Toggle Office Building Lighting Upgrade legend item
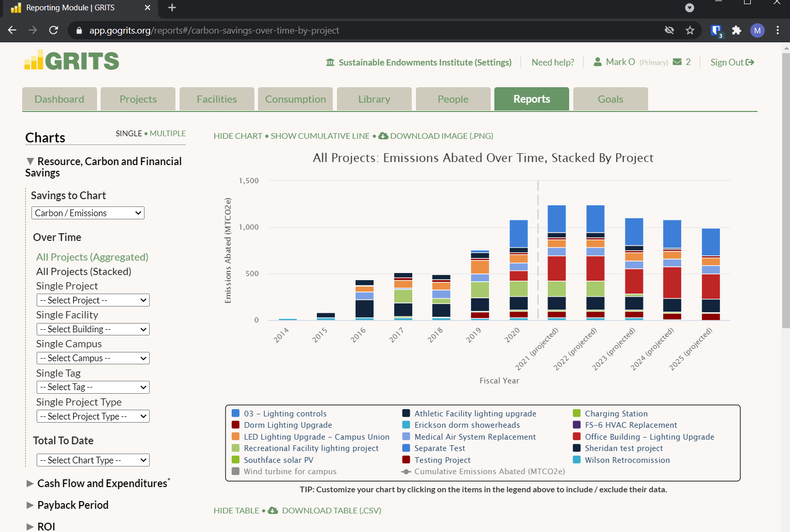Viewport: 790px width, 532px height. click(649, 437)
